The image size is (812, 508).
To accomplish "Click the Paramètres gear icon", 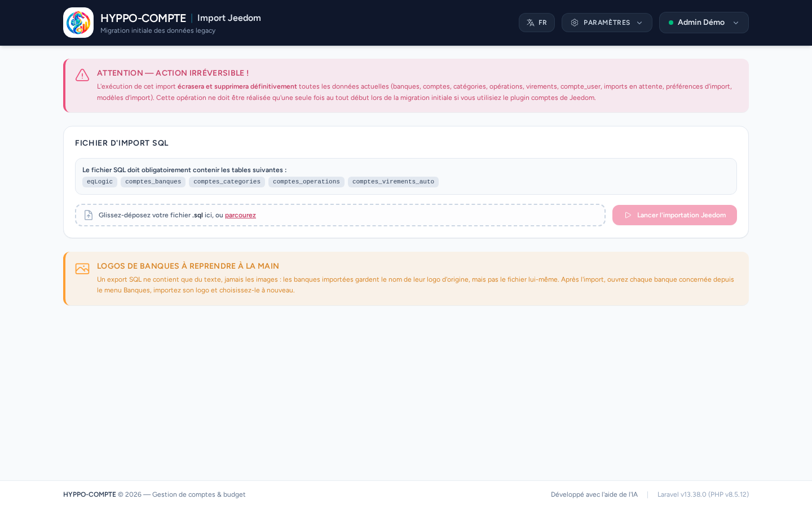I will coord(575,23).
